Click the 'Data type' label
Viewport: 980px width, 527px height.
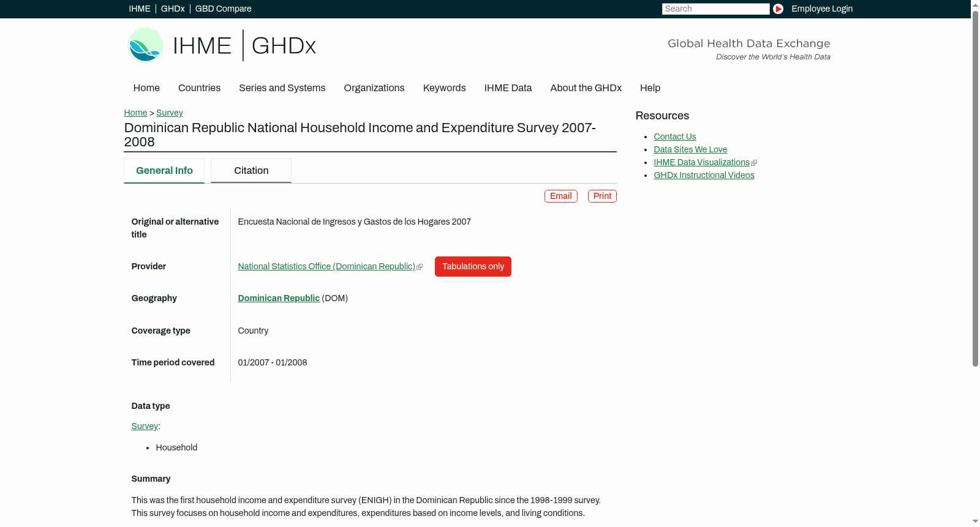(151, 406)
